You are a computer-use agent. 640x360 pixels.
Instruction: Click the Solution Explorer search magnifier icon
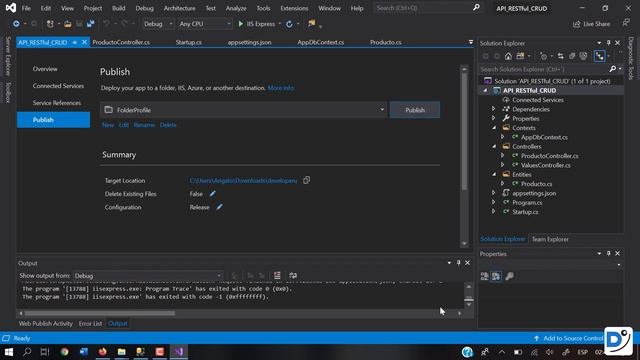[x=612, y=69]
